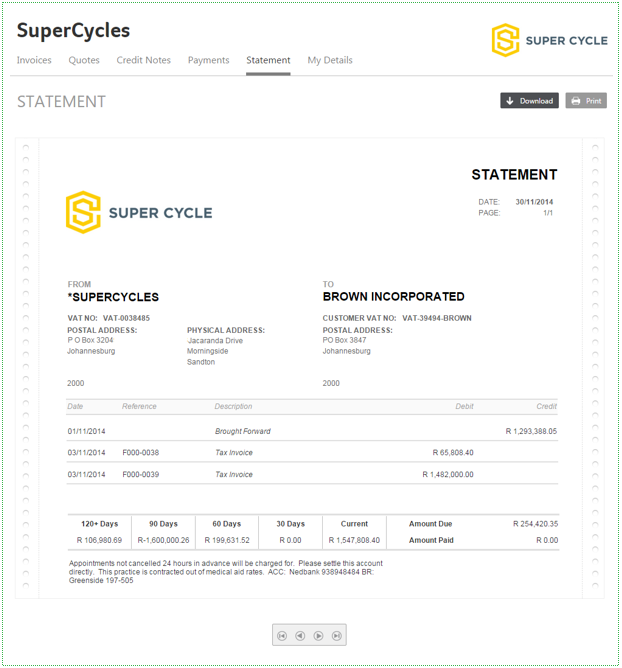Open the Credit Notes tab
The height and width of the screenshot is (668, 622).
pos(144,60)
